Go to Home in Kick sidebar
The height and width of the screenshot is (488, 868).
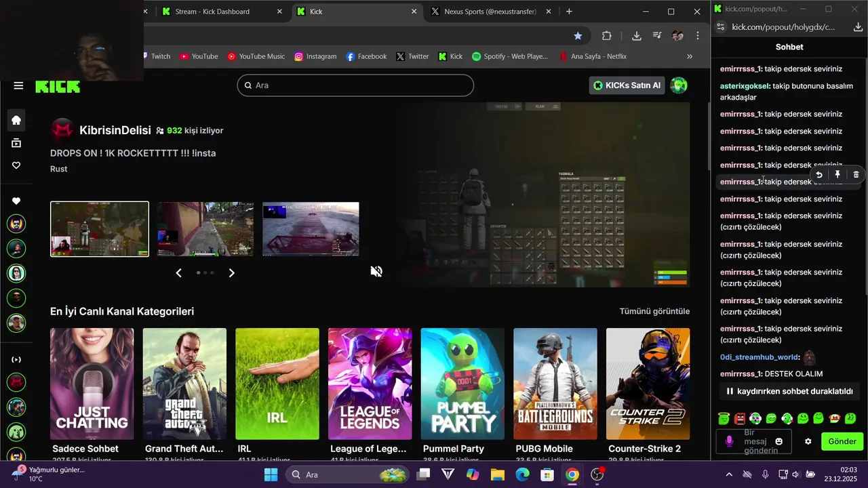16,121
